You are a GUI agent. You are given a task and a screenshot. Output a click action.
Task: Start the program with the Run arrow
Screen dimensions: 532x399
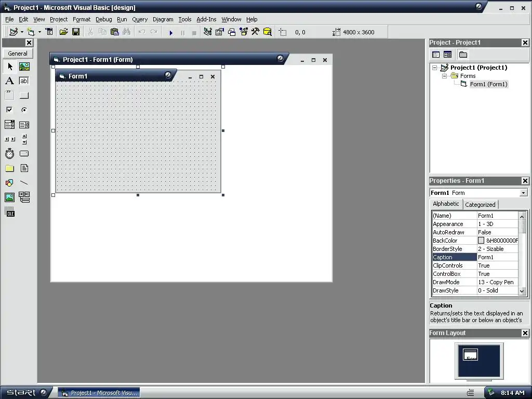pyautogui.click(x=171, y=33)
